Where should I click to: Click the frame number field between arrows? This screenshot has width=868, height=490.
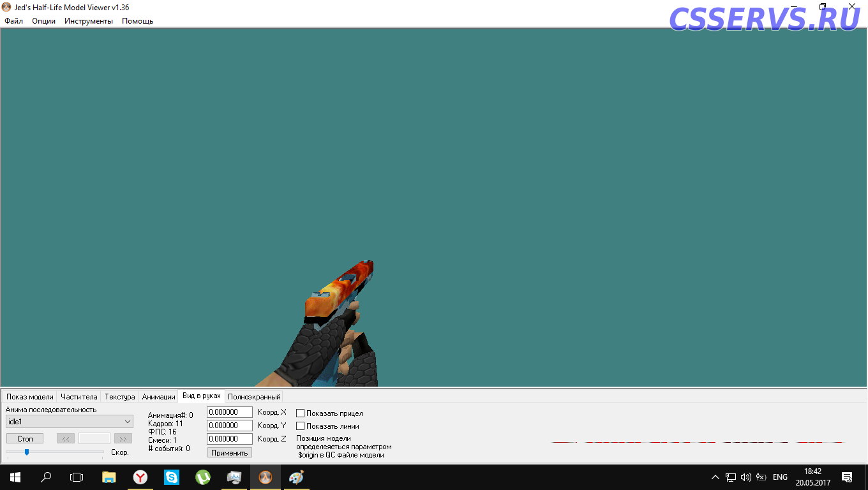[94, 439]
